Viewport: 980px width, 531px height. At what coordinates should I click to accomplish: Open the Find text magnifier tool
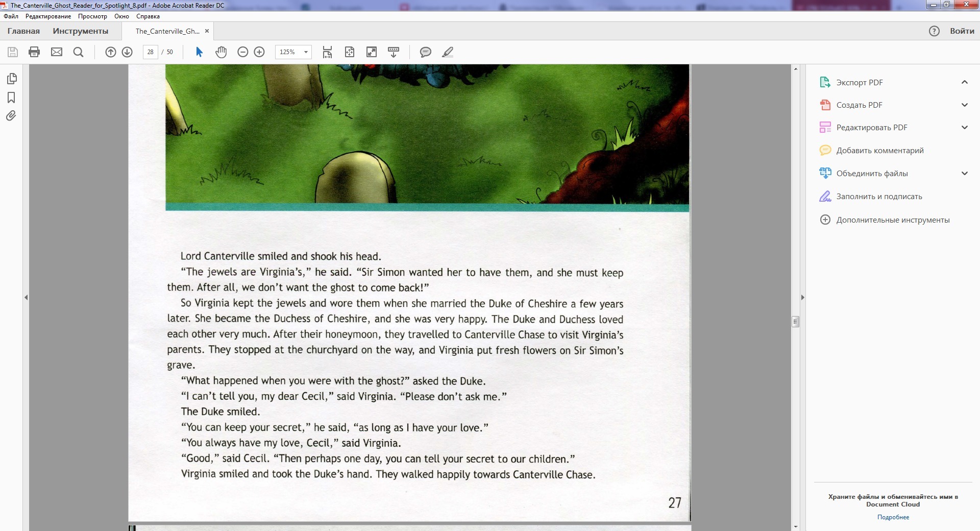click(78, 52)
